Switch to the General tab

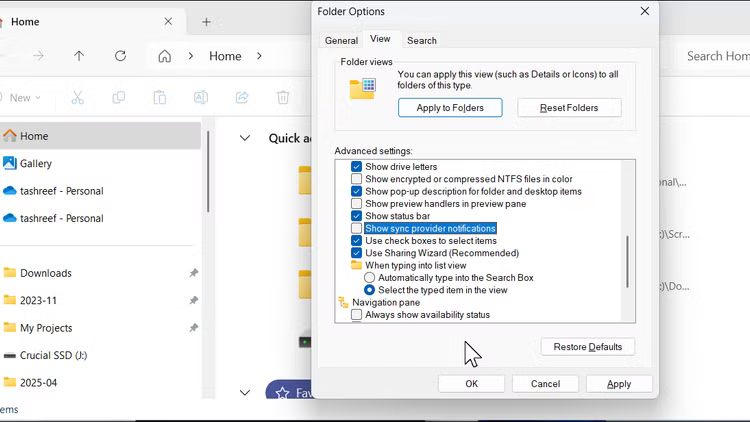pos(341,40)
